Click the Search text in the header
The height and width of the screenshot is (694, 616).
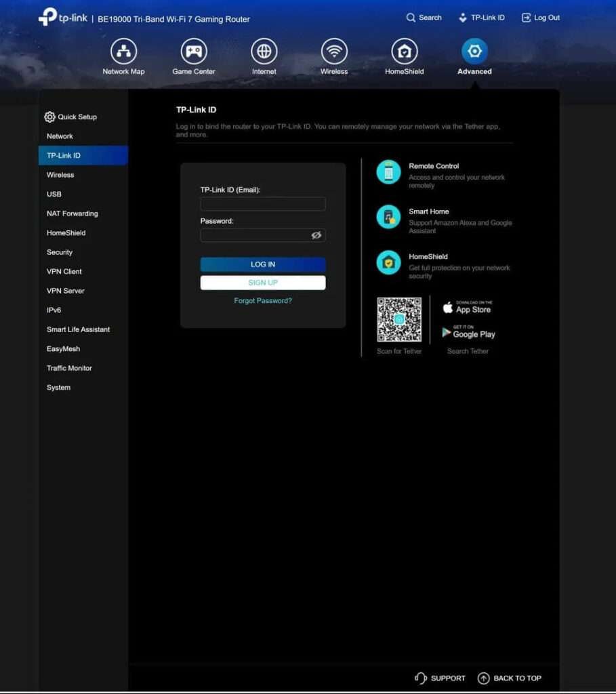430,18
